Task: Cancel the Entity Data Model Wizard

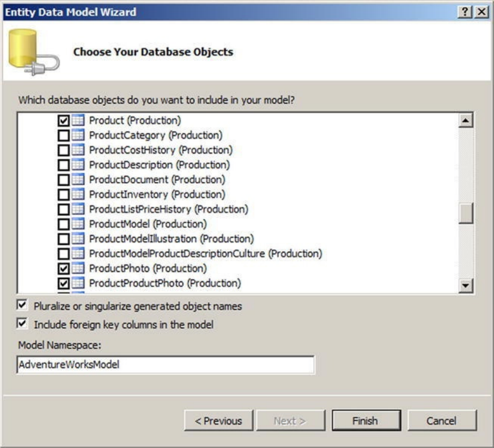Action: (x=442, y=421)
